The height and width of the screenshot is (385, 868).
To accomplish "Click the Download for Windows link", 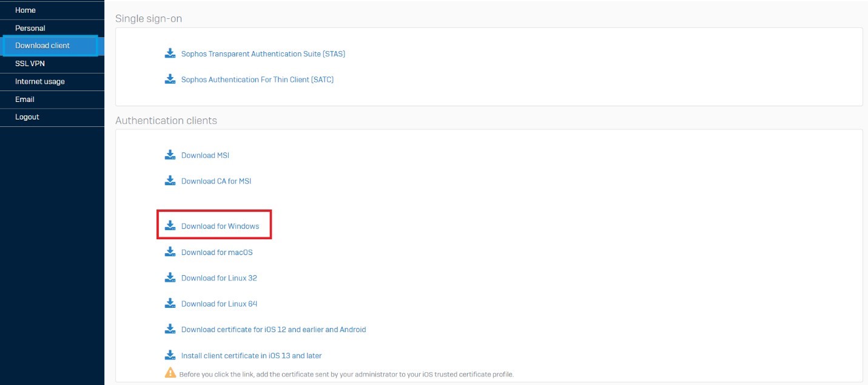I will point(220,227).
